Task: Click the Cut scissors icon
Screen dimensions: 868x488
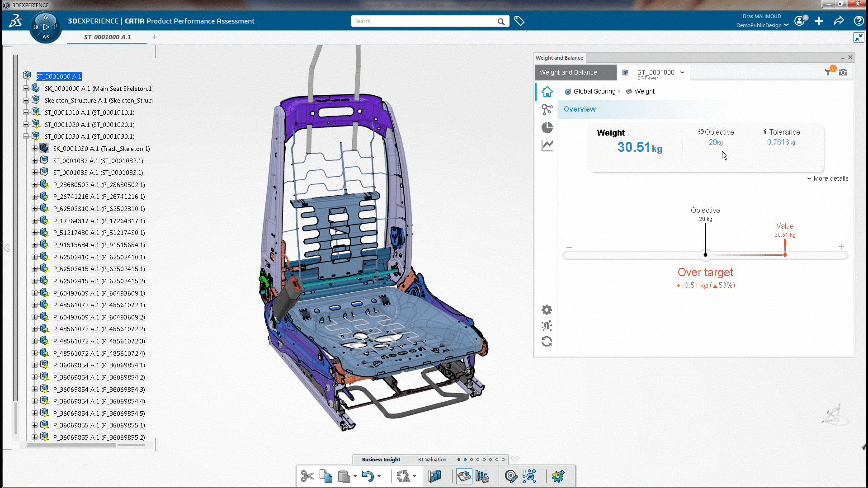Action: pyautogui.click(x=307, y=476)
